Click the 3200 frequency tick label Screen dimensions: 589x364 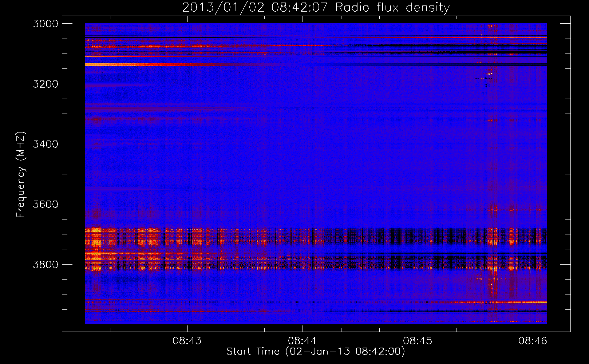(46, 84)
